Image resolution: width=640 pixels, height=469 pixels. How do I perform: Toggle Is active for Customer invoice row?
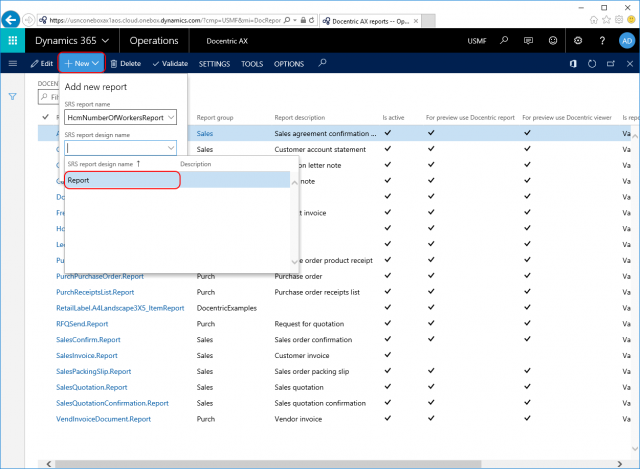tap(388, 355)
